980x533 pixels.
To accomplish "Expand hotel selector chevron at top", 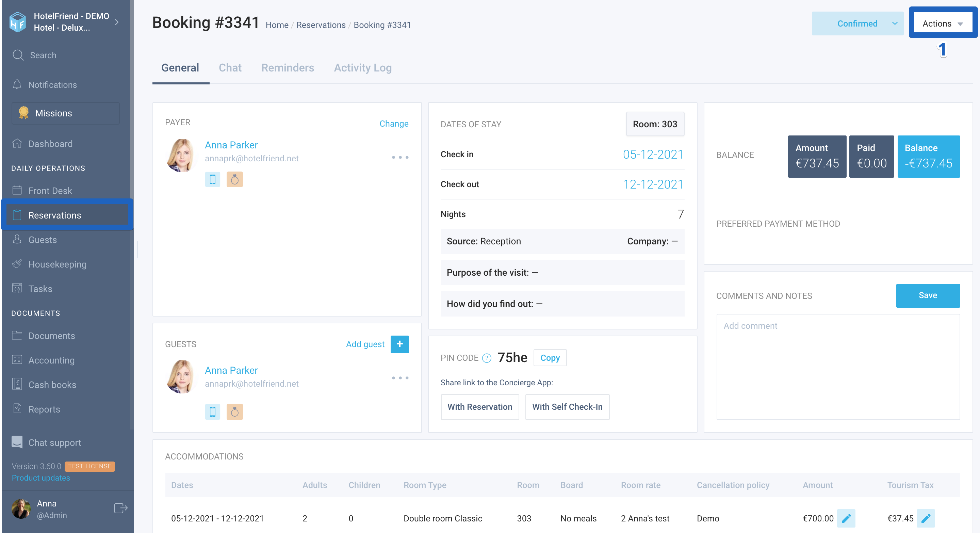I will click(x=117, y=22).
